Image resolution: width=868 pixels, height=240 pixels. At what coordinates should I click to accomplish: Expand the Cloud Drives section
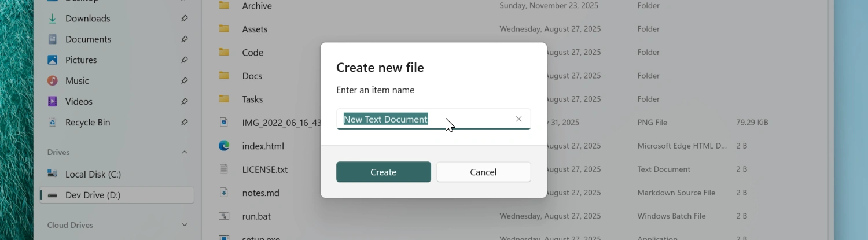pos(184,225)
